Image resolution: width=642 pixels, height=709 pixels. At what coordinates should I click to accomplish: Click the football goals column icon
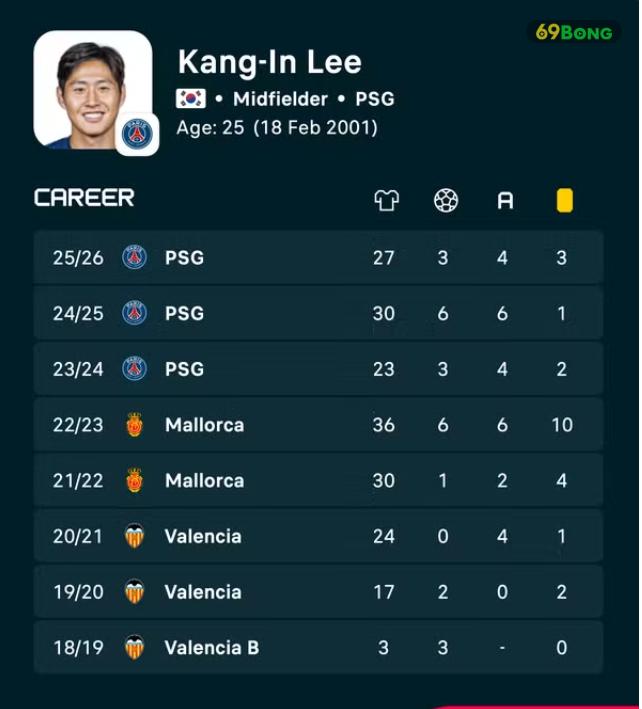click(x=446, y=200)
